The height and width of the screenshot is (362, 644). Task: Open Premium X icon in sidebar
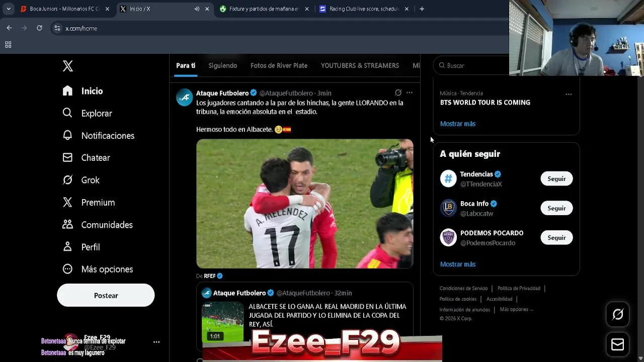tap(67, 202)
